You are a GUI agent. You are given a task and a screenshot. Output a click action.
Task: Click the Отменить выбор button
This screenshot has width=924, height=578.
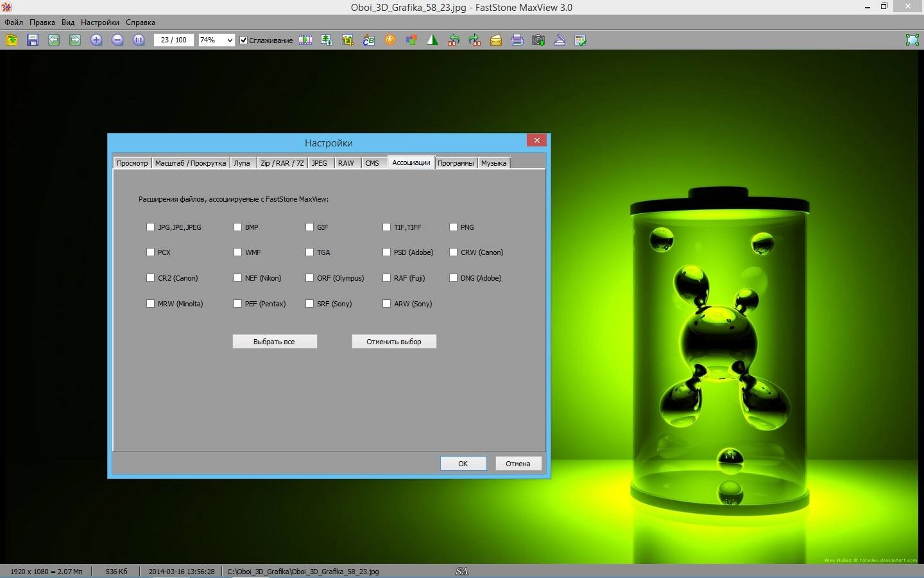394,342
